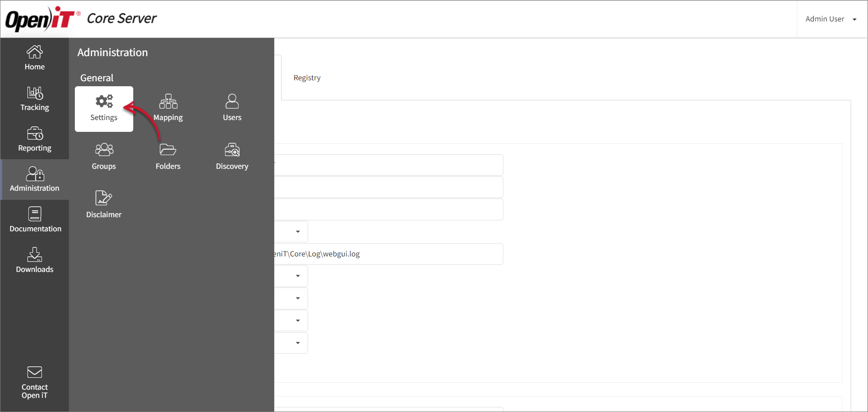
Task: Switch to the Registry tab
Action: click(x=307, y=78)
